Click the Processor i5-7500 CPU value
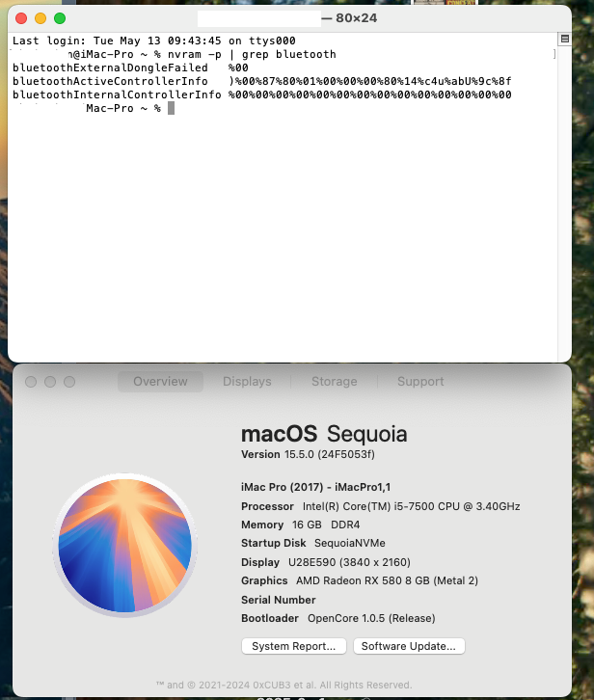The image size is (594, 700). [412, 506]
